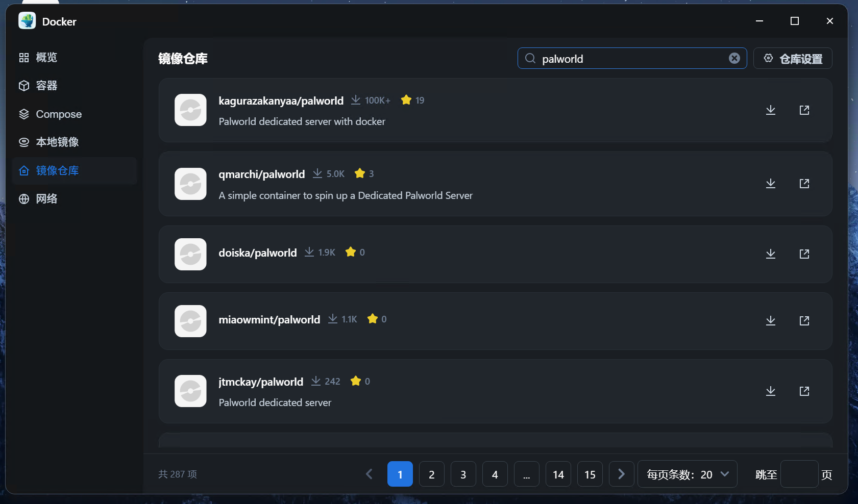Click the pagination ellipsis button
Screen dimensions: 858x504
pyautogui.click(x=527, y=474)
